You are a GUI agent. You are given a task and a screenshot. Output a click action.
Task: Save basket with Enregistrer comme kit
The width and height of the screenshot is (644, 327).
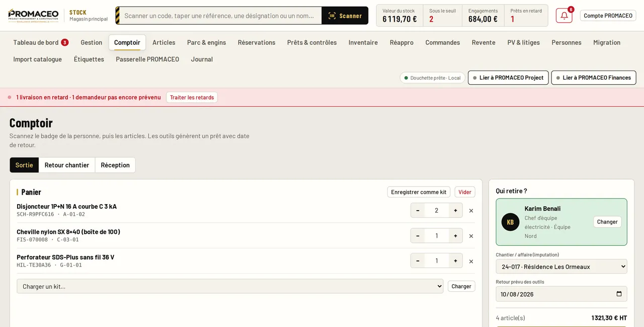click(419, 192)
